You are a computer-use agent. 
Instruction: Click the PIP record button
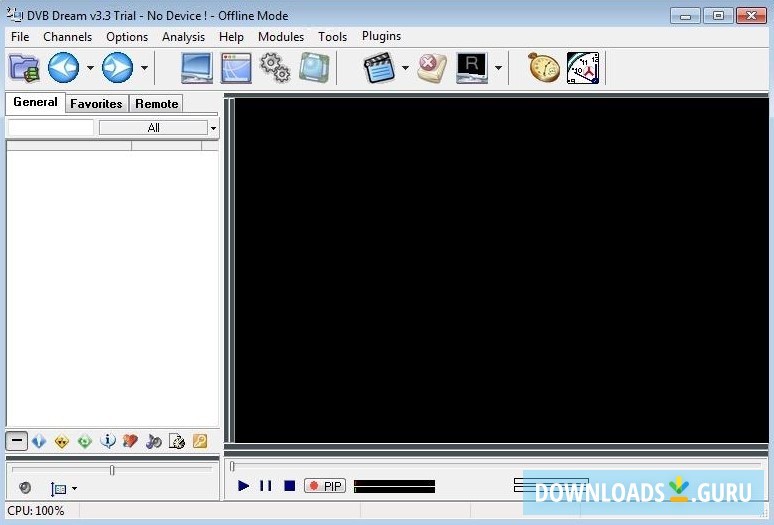pos(325,486)
